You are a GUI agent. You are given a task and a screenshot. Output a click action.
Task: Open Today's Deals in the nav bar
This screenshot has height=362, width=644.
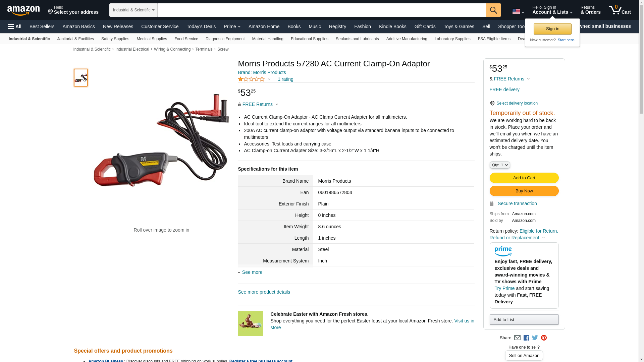pos(201,26)
